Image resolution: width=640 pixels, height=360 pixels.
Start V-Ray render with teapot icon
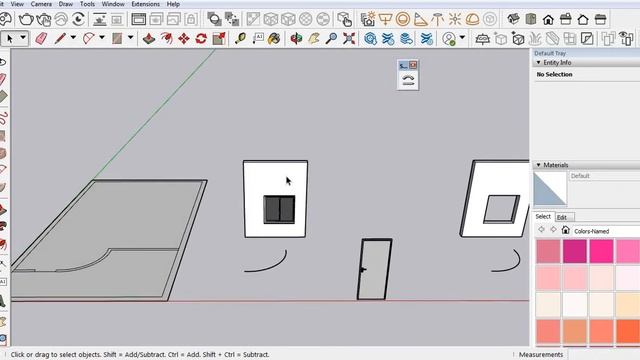(26, 19)
